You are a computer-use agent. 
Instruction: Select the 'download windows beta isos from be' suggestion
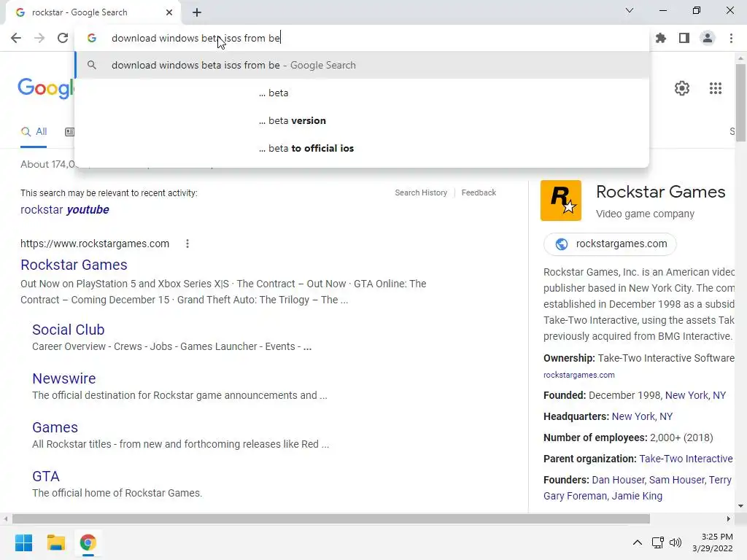[362, 65]
